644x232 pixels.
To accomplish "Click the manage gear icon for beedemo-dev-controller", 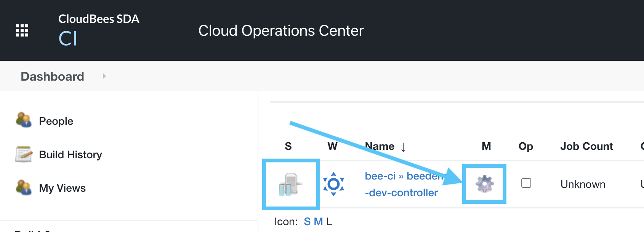I will (484, 184).
